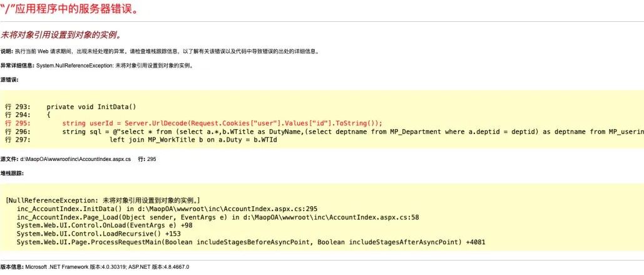The width and height of the screenshot is (644, 275).
Task: Click stack line System.Web.UI.Control.OnLoad +98
Action: click(x=105, y=226)
